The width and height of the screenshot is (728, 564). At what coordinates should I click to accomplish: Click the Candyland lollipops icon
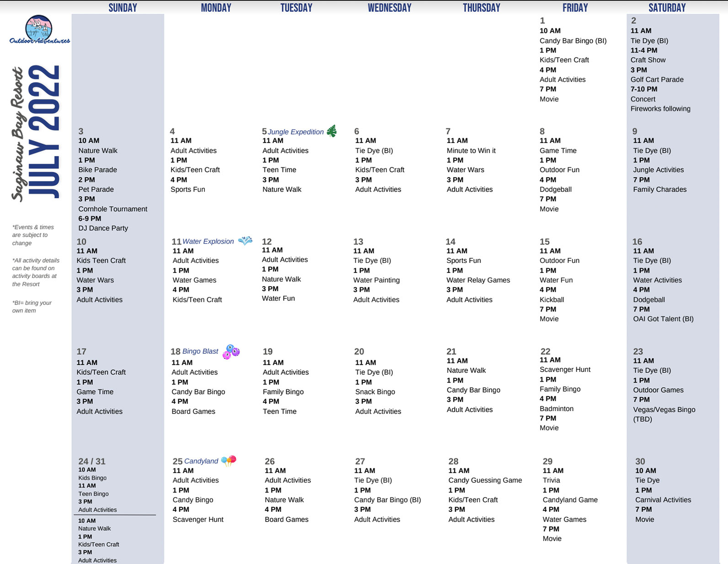coord(229,460)
